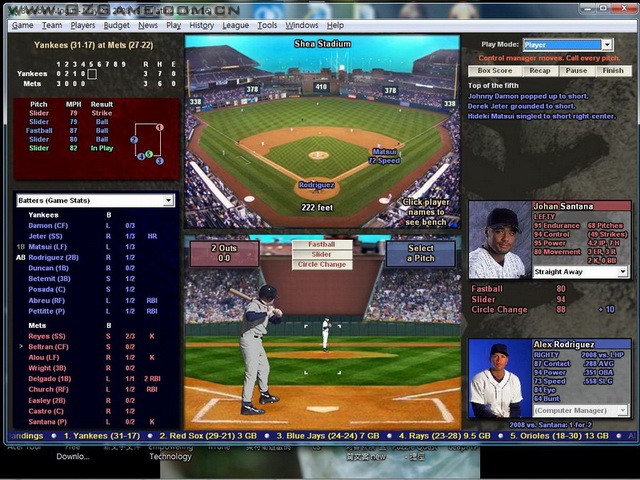Click pitch location marker 2
This screenshot has height=480, width=640.
click(x=134, y=140)
